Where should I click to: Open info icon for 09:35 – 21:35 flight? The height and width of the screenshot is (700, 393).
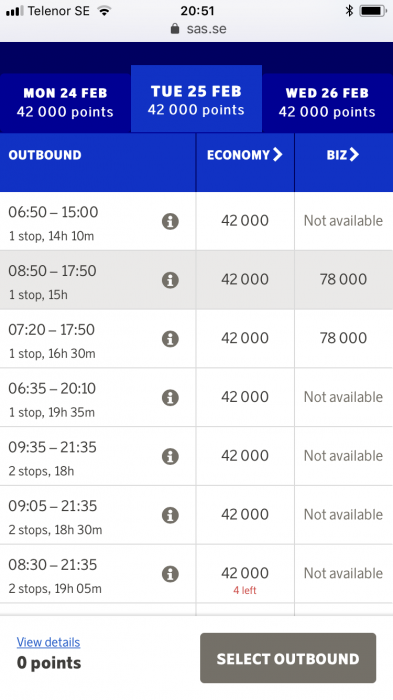tap(170, 456)
